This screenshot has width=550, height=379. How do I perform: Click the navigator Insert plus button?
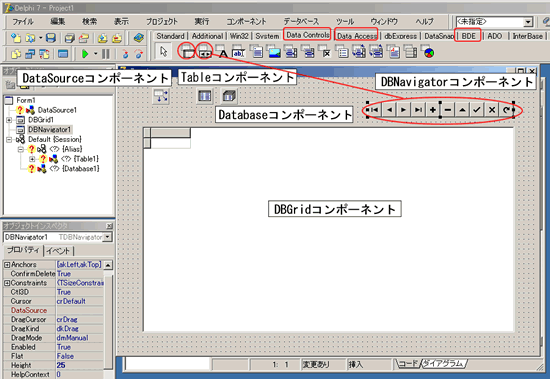433,110
